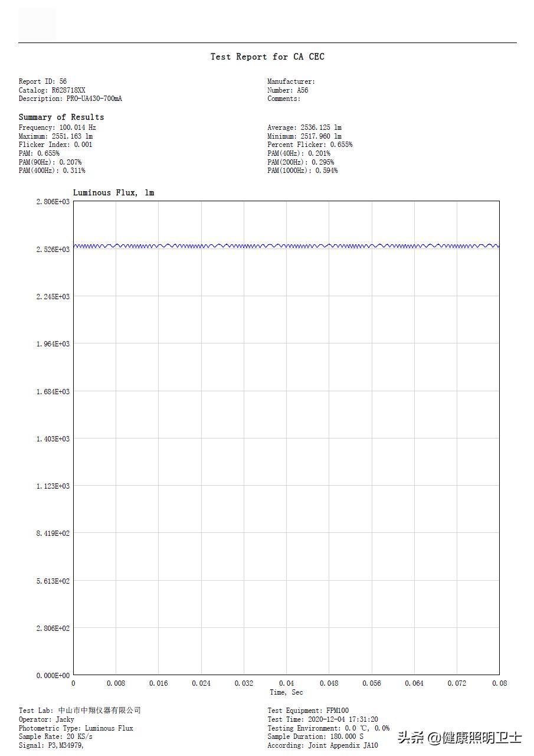534x756 pixels.
Task: Select the 'Average: 2536.125 lm' value
Action: click(x=304, y=127)
